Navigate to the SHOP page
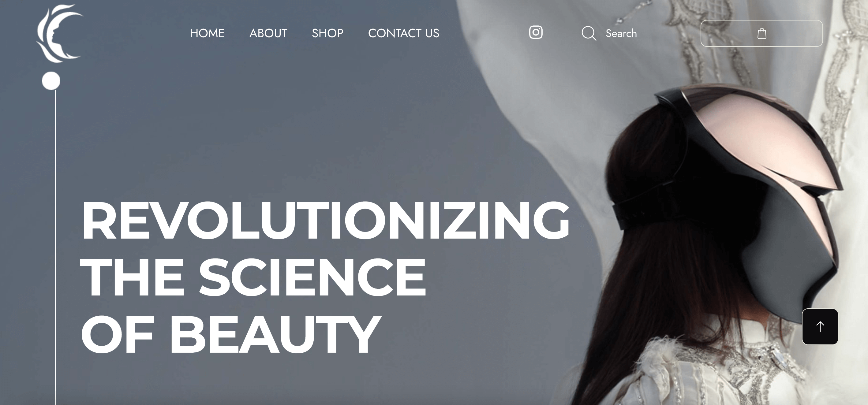The height and width of the screenshot is (405, 868). click(327, 33)
